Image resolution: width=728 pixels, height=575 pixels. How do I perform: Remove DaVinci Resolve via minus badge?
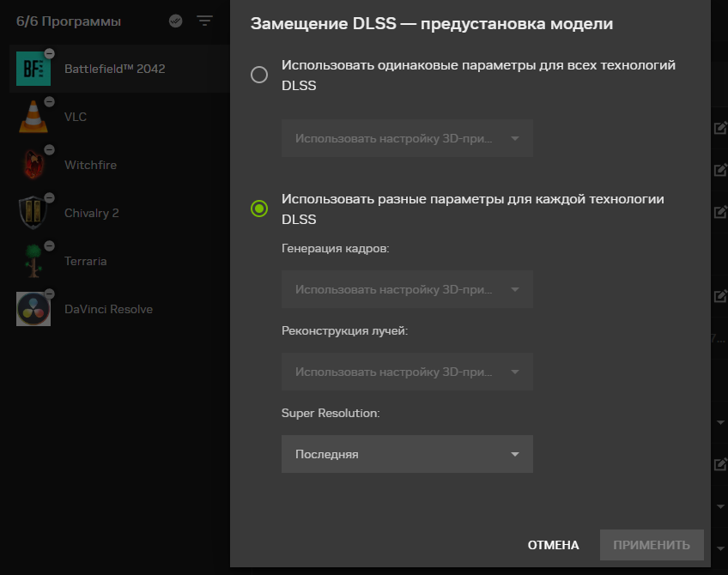tap(49, 294)
